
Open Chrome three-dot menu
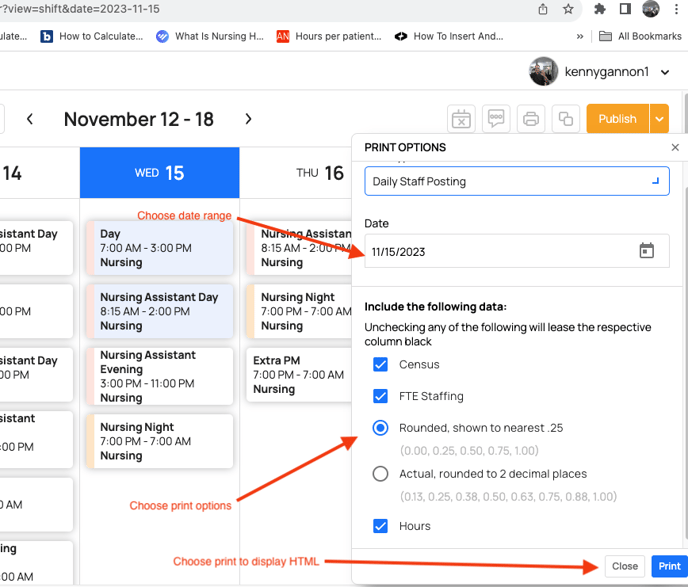click(676, 9)
